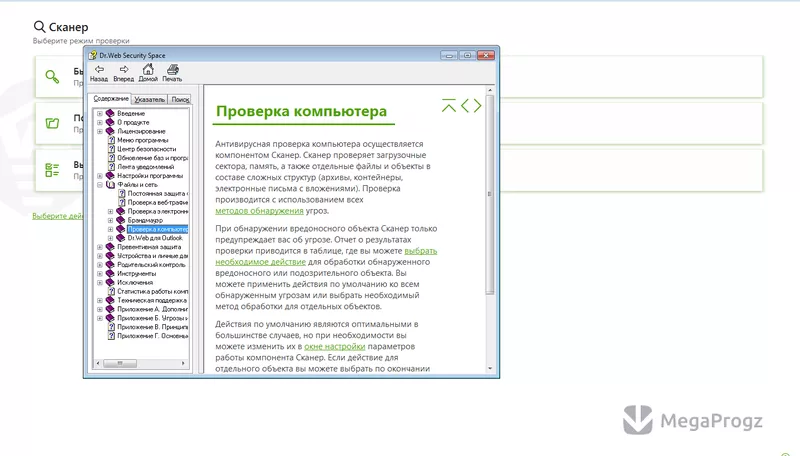Click page icon beside Статистика работы
This screenshot has width=800, height=456.
[111, 291]
